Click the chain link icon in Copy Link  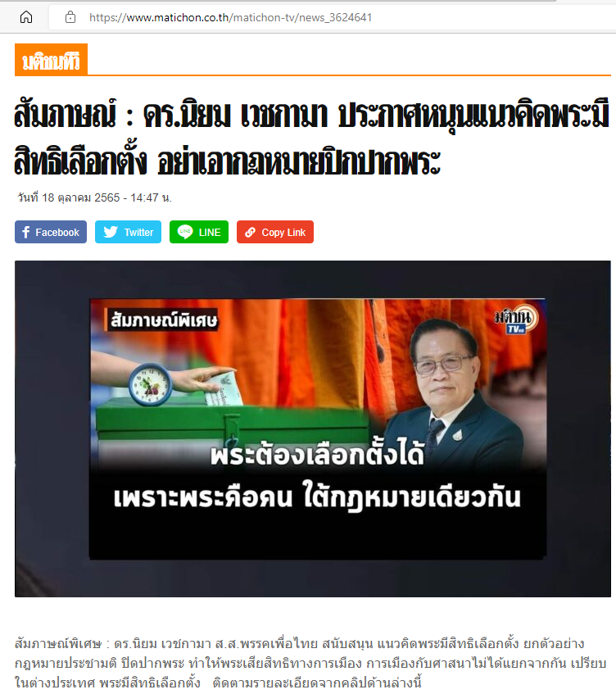250,232
